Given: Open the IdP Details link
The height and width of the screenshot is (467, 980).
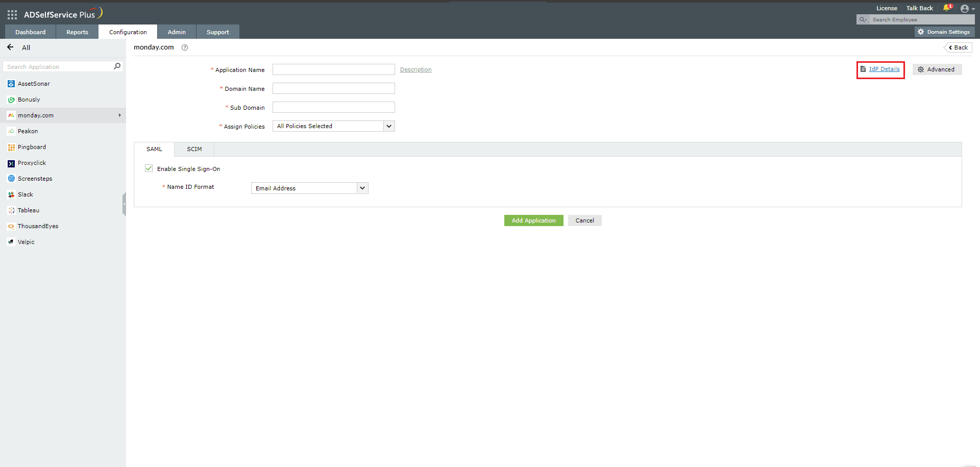Looking at the screenshot, I should (885, 69).
